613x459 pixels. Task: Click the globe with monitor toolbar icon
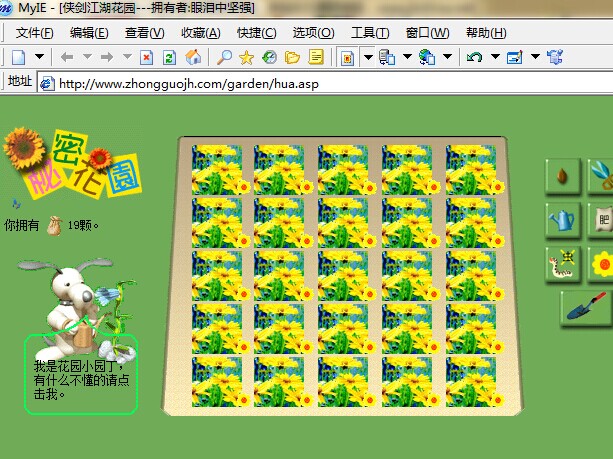427,57
